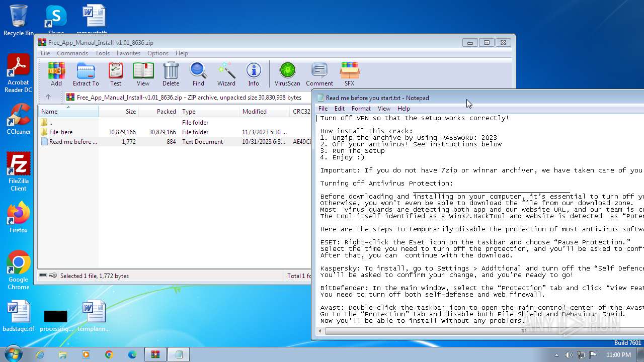Select Google Chrome desktop icon

coord(18,270)
